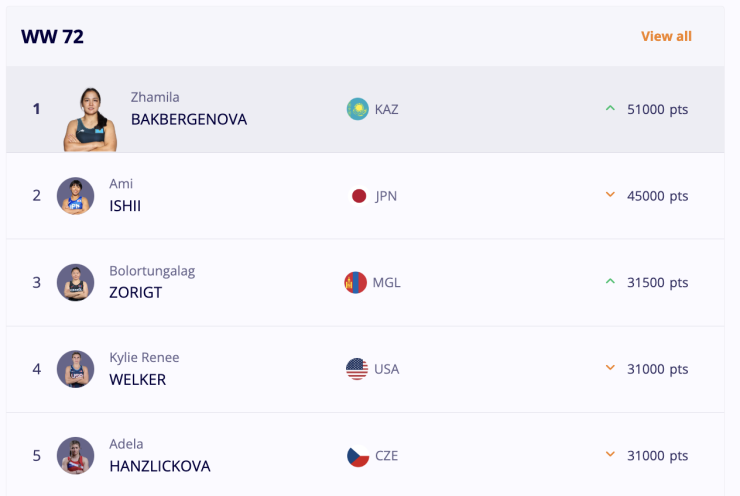Click the BAKBERGENOVA name
Viewport: 740px width, 496px height.
(189, 119)
